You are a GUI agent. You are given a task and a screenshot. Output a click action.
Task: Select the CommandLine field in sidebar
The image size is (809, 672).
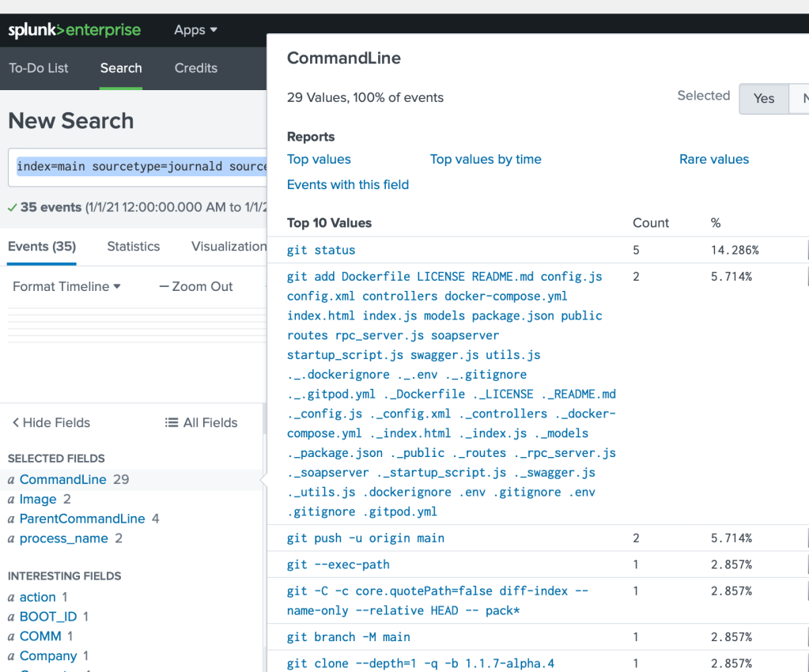pyautogui.click(x=62, y=479)
